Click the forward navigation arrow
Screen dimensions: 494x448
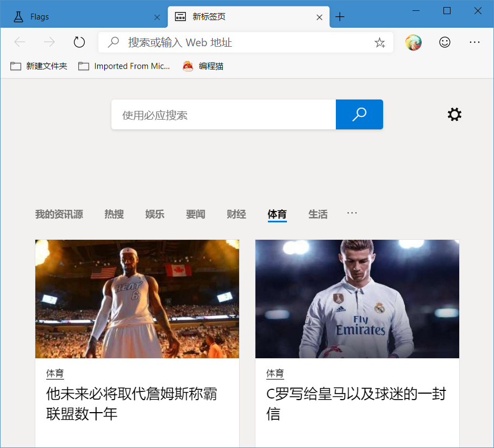coord(49,42)
